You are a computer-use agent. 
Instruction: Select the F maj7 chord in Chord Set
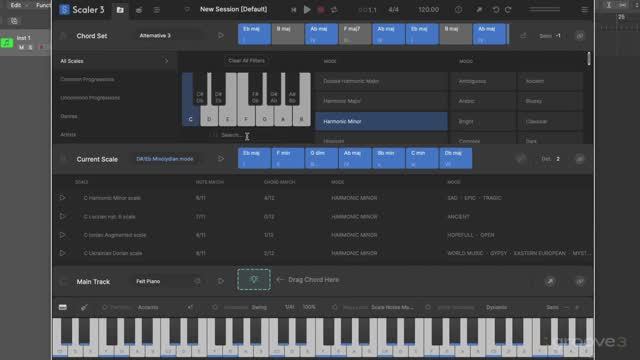355,34
